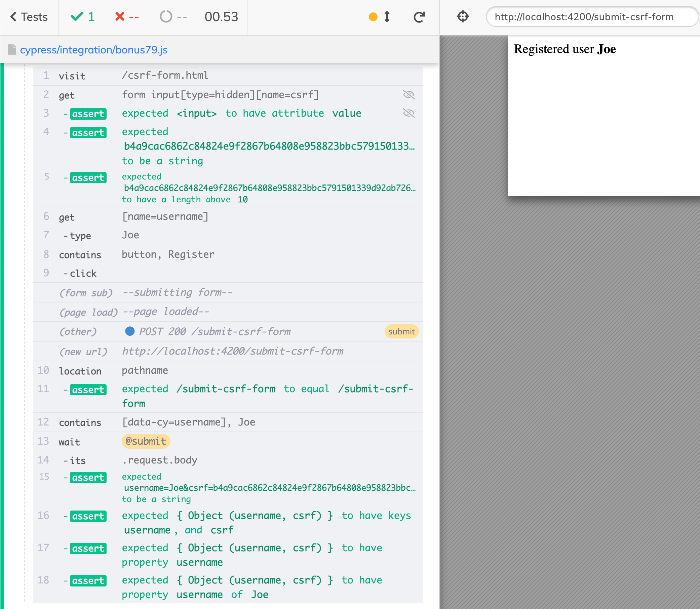Restart the test run with the reload icon
The width and height of the screenshot is (700, 609).
[419, 16]
